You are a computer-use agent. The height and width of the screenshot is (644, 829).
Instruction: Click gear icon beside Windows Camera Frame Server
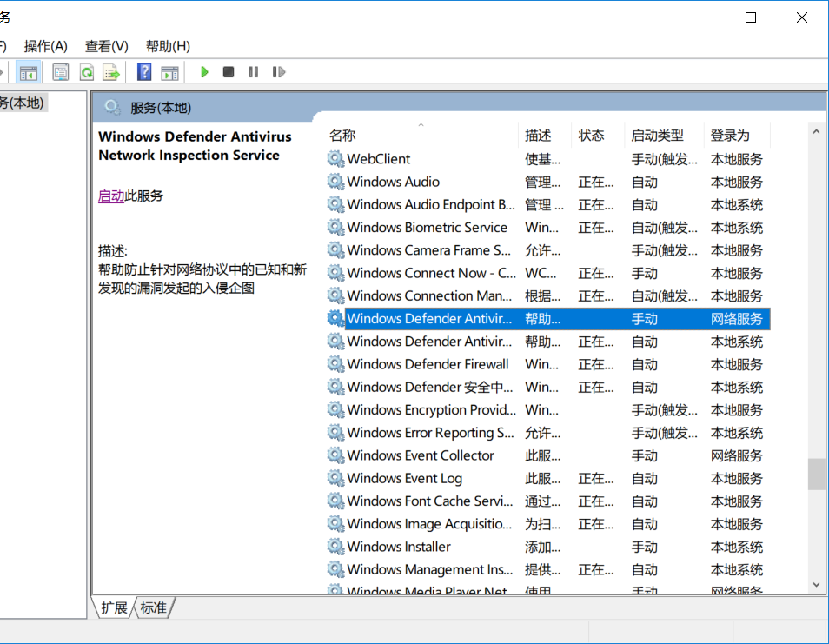(x=335, y=249)
